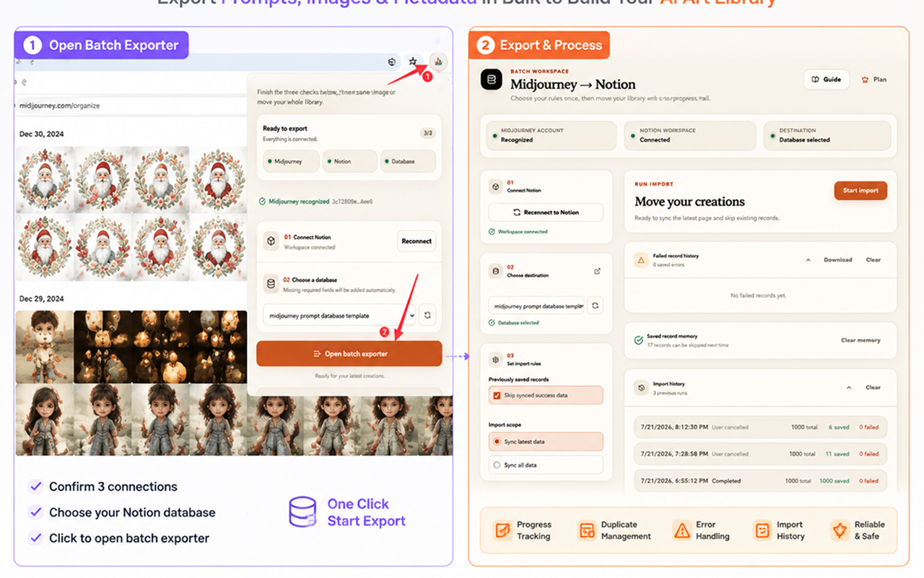Viewport: 924px width, 578px height.
Task: Open the Guide
Action: click(x=827, y=79)
